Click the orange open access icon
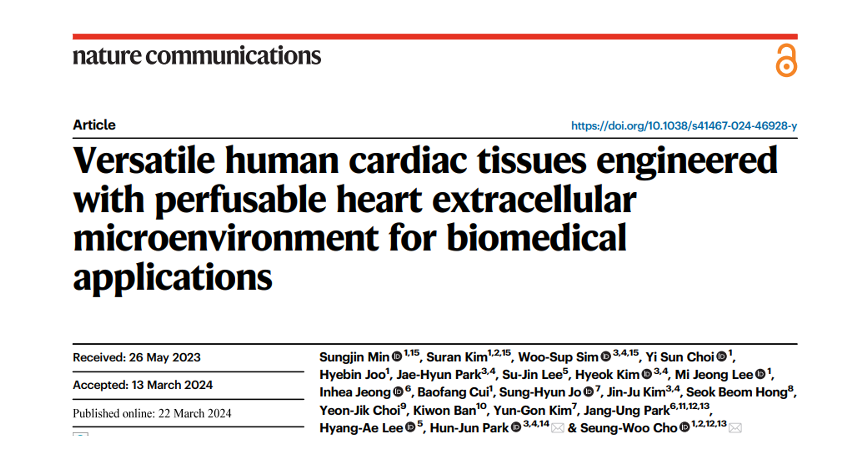The width and height of the screenshot is (868, 466). pos(787,60)
